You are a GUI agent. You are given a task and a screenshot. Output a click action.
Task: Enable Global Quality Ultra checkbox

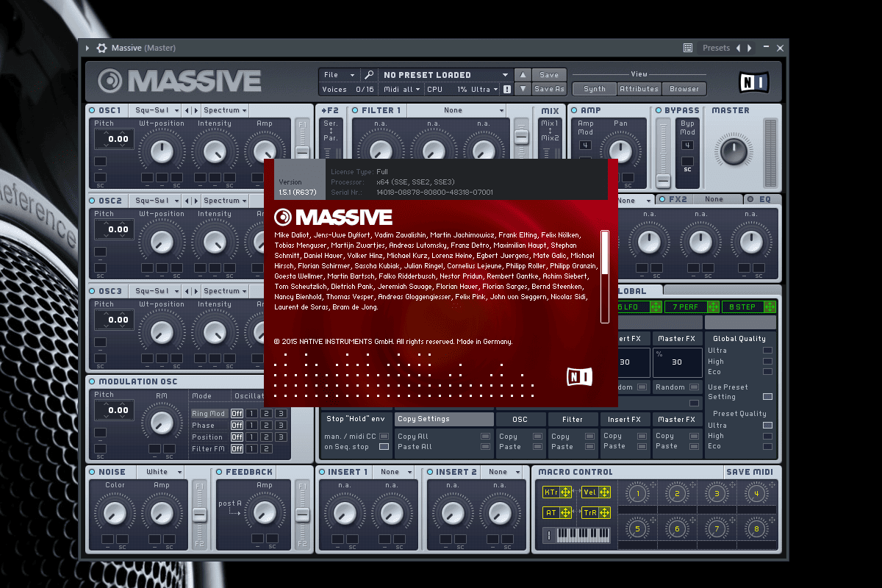pyautogui.click(x=767, y=351)
